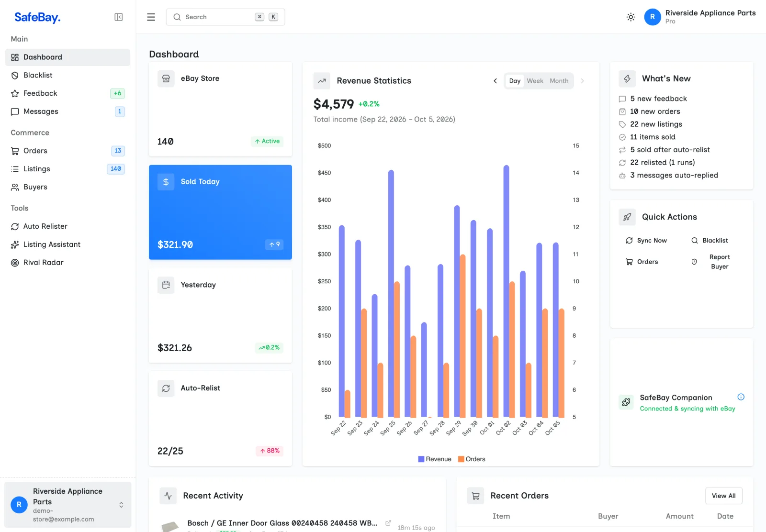Click the Auto-Relist card refresh icon
Image resolution: width=766 pixels, height=532 pixels.
[x=166, y=388]
